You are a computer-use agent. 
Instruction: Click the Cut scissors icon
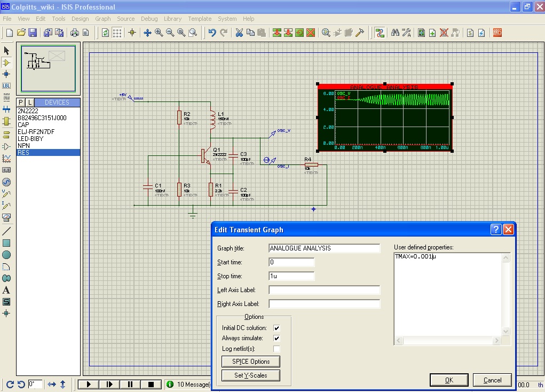coord(239,33)
